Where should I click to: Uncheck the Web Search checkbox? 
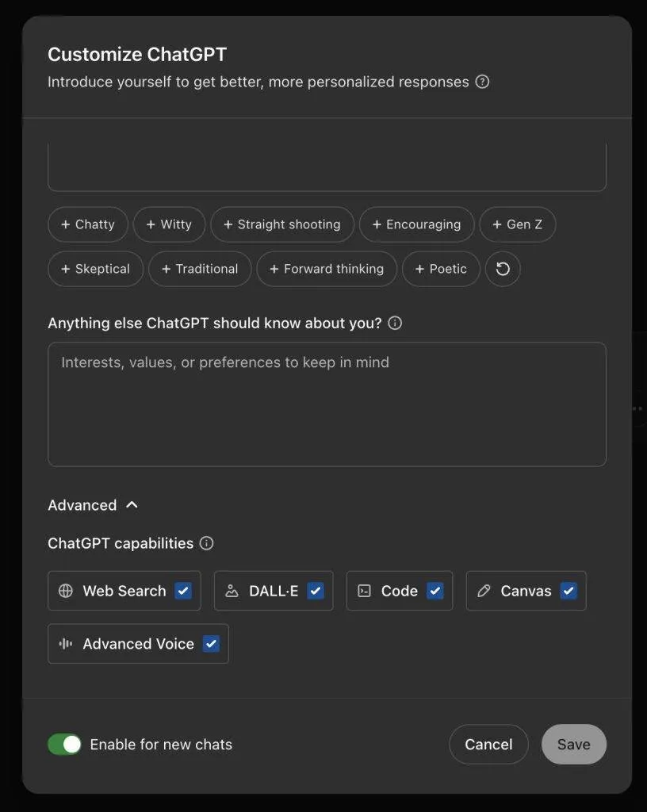pos(183,591)
